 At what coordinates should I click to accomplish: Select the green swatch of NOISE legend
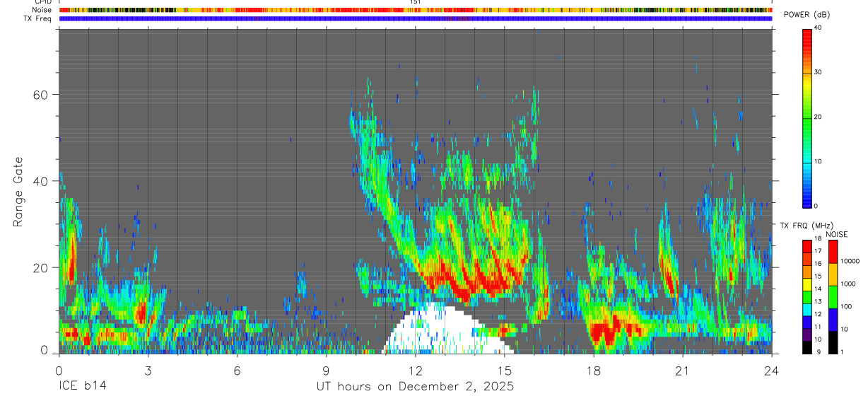pos(833,297)
